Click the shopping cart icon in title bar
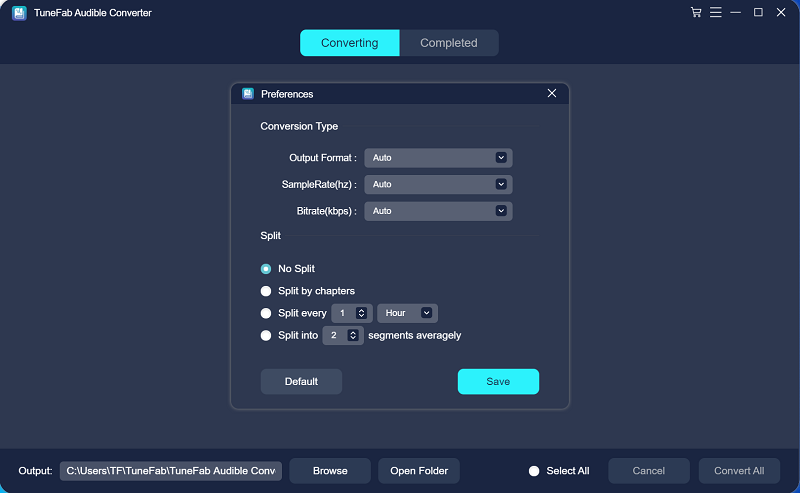The image size is (800, 493). (x=696, y=12)
